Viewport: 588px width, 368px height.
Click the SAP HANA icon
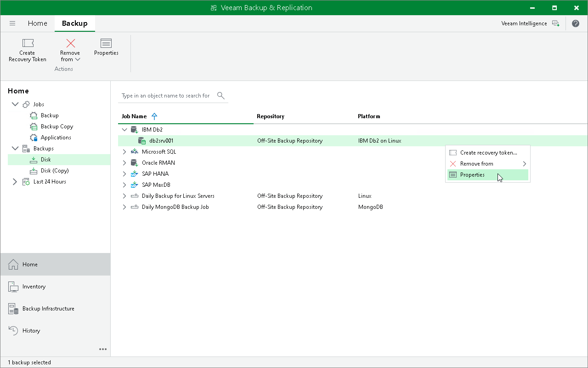click(x=135, y=174)
